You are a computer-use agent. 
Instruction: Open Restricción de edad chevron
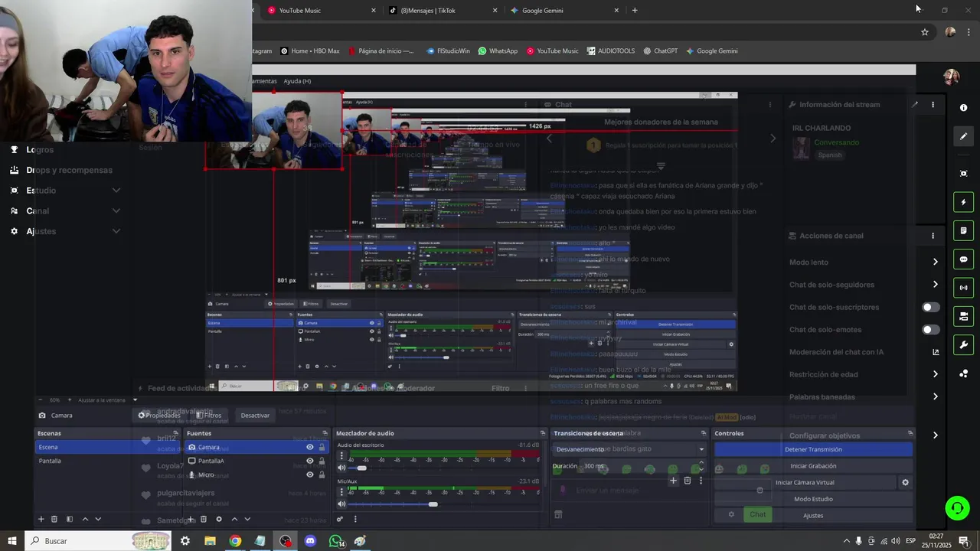tap(935, 374)
